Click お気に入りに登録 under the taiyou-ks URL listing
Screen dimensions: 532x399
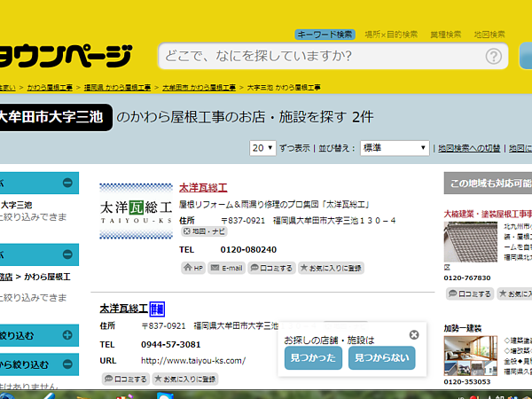[x=185, y=379]
